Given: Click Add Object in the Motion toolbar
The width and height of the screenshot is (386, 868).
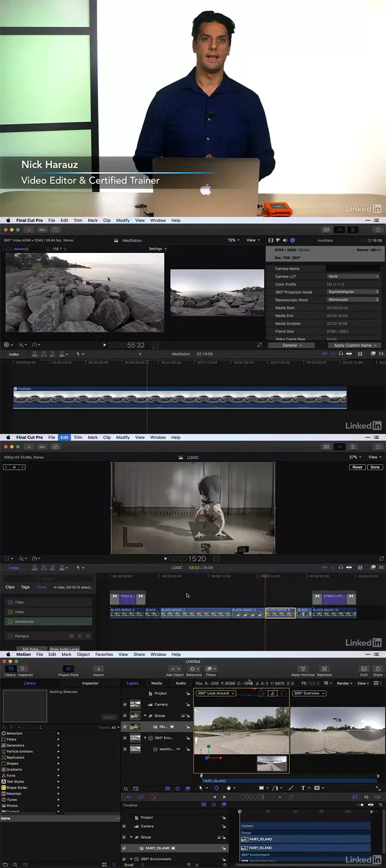Looking at the screenshot, I should (174, 671).
